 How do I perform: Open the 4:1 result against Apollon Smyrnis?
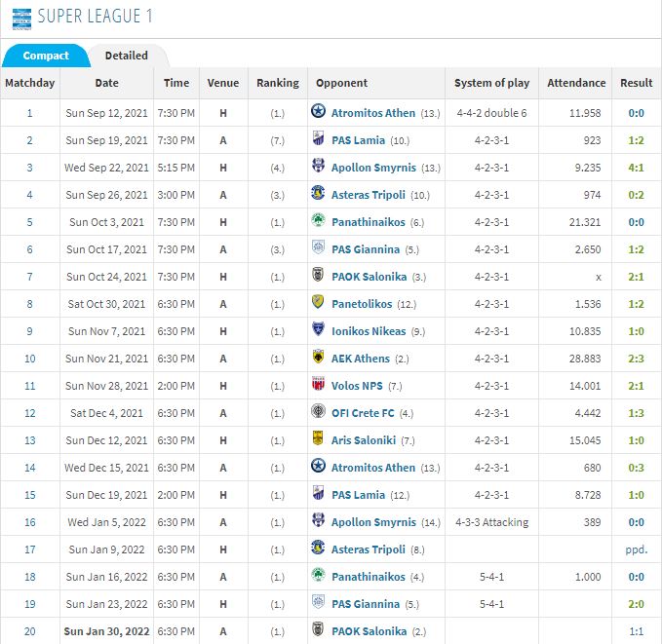[x=636, y=168]
